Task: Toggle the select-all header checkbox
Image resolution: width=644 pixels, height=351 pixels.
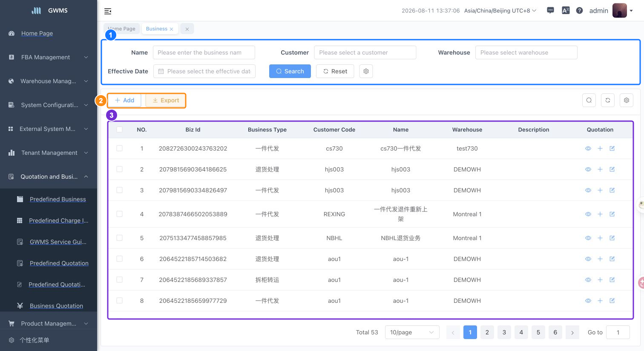Action: (x=119, y=130)
